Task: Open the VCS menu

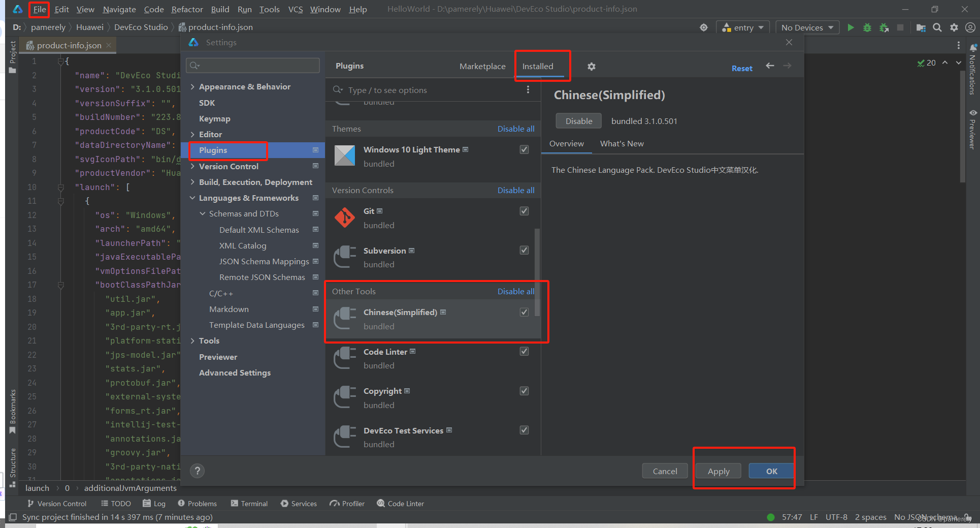Action: [x=295, y=9]
